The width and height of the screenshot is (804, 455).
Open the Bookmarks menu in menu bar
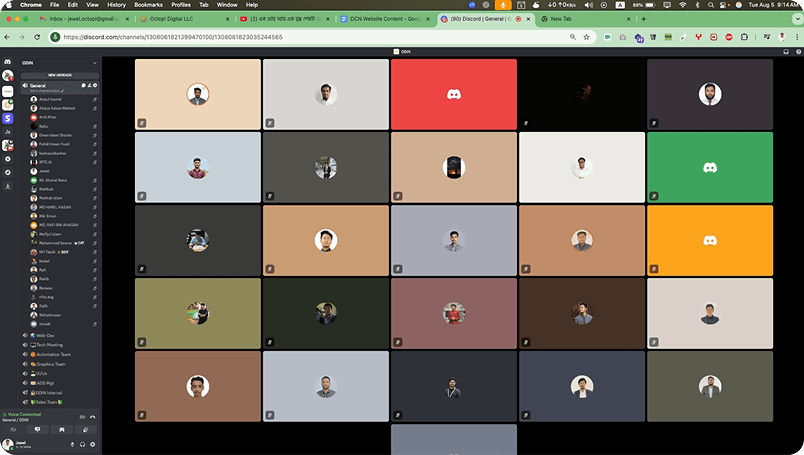click(x=148, y=5)
